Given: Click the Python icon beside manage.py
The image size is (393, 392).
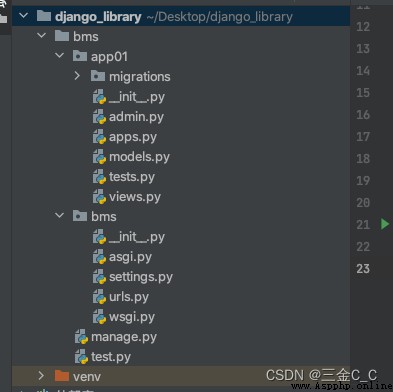Looking at the screenshot, I should tap(81, 337).
